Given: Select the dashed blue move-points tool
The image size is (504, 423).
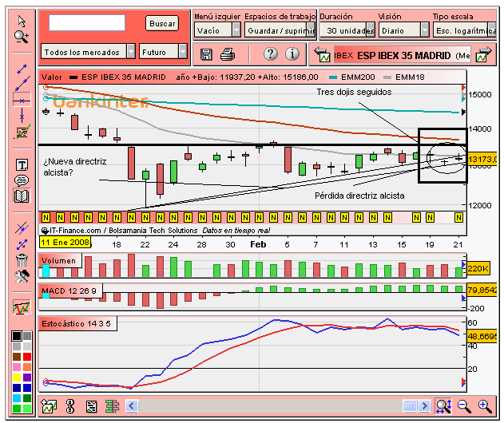Looking at the screenshot, I should coord(22,245).
